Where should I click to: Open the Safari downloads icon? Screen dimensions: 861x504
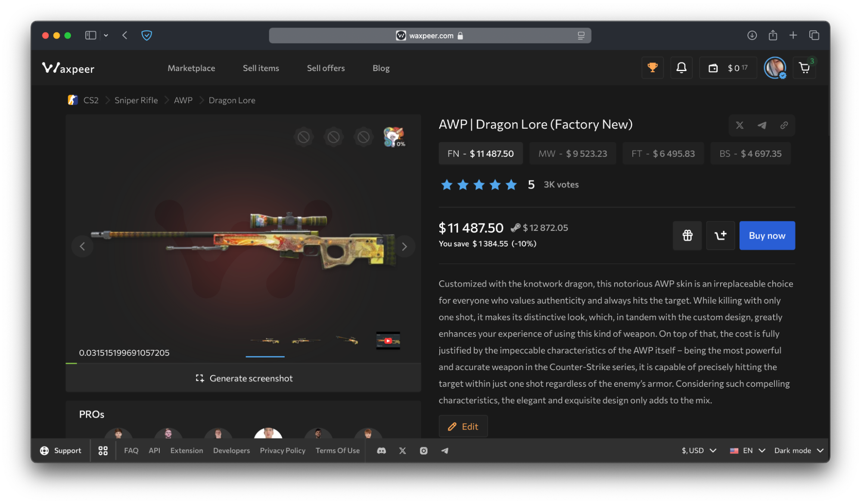(x=752, y=35)
